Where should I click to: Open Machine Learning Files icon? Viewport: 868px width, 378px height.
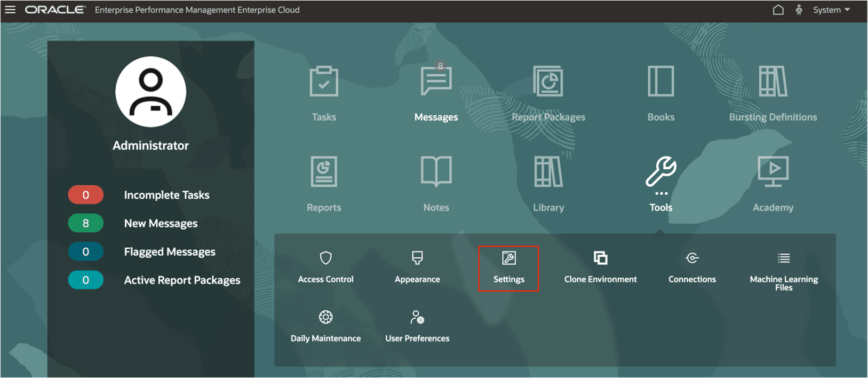784,258
